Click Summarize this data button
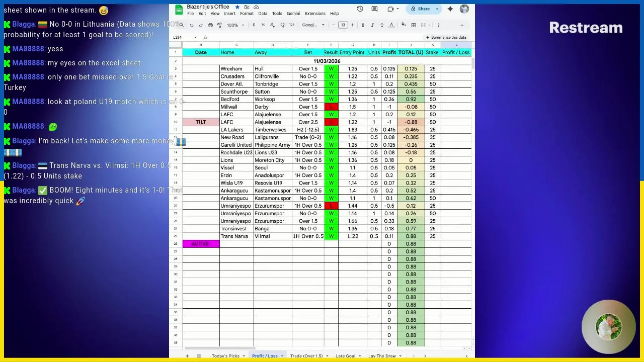 click(x=446, y=37)
